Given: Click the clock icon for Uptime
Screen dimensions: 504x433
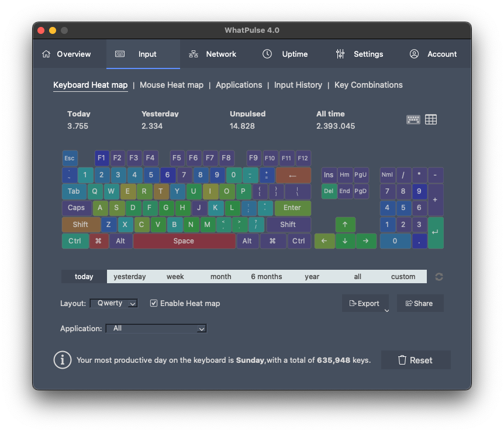Looking at the screenshot, I should coord(267,54).
